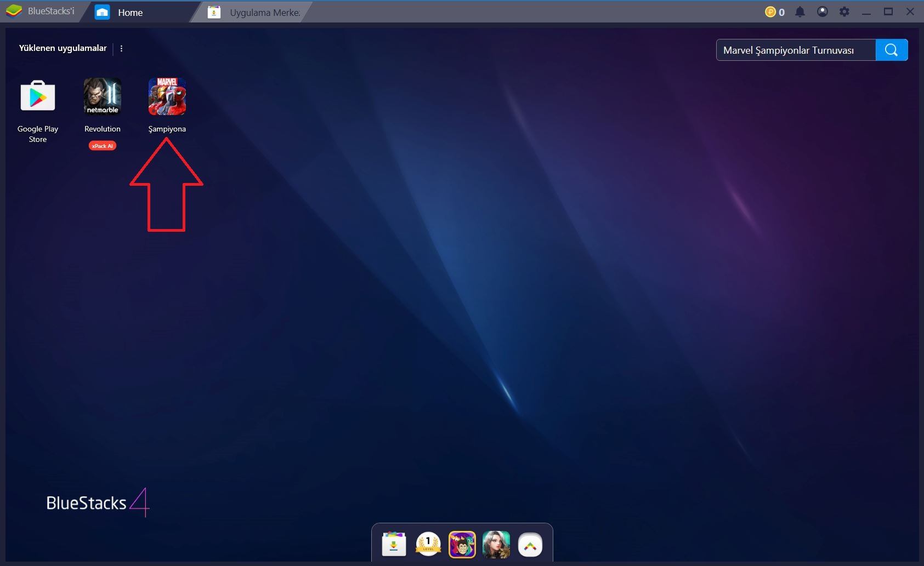Open the settings gear menu
924x566 pixels.
(x=844, y=12)
